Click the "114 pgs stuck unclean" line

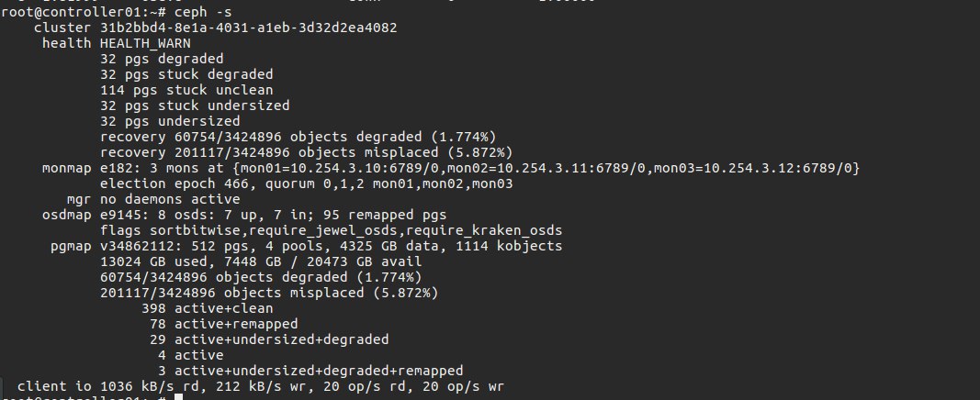183,90
